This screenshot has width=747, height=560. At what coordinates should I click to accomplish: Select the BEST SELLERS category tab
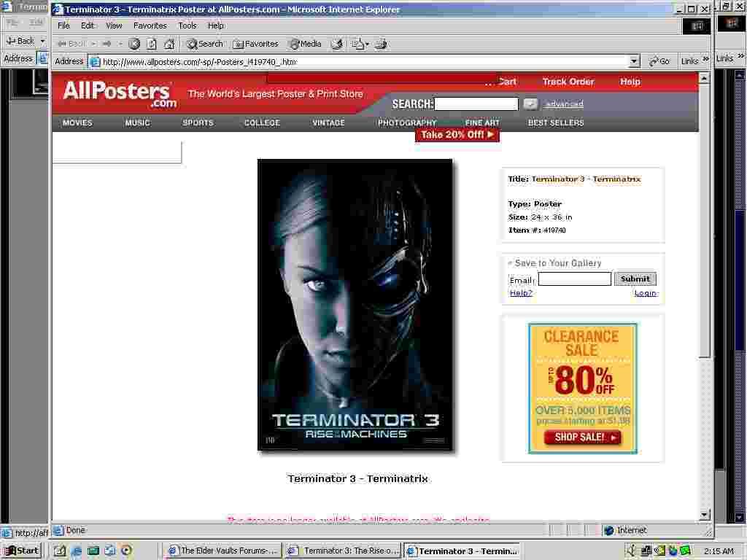[x=555, y=122]
